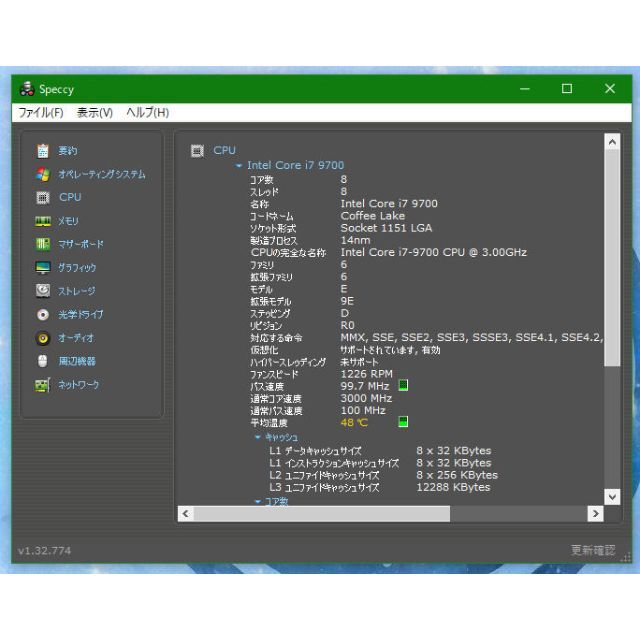The height and width of the screenshot is (640, 640).
Task: Click the vertical scrollbar up arrow
Action: [612, 142]
